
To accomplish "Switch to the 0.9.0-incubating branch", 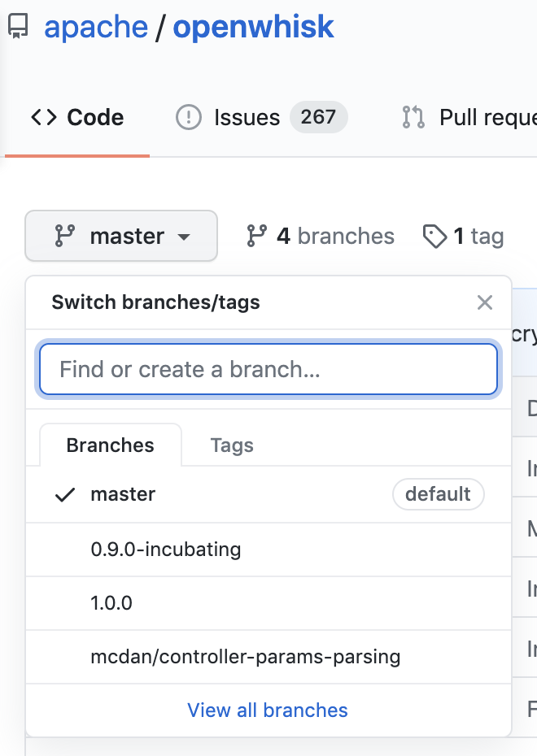I will 268,550.
